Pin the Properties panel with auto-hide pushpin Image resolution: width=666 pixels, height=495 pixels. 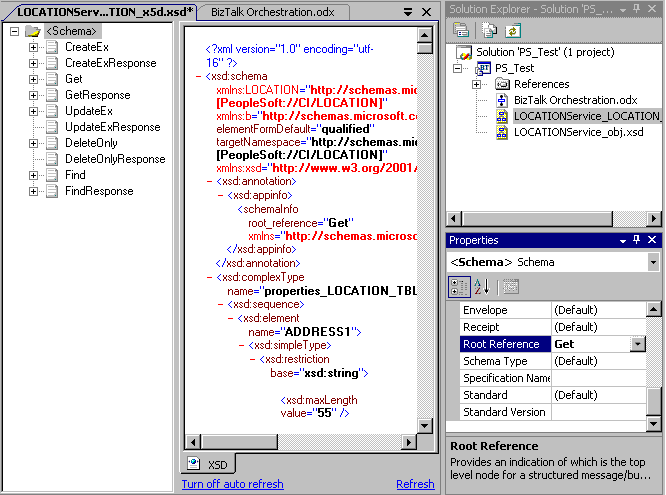636,240
